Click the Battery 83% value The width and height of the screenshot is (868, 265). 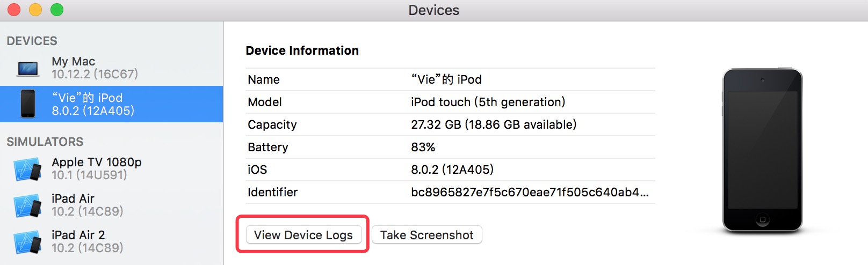[423, 147]
